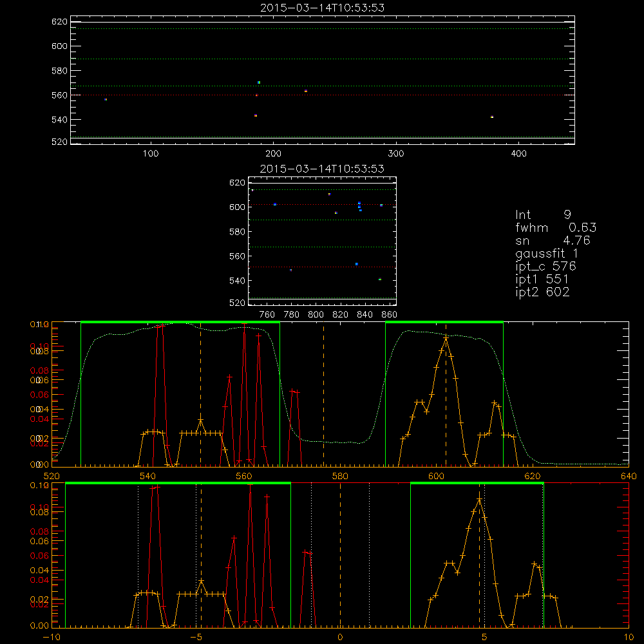The width and height of the screenshot is (644, 644).
Task: Click orange peak marker at 602 in third plot
Action: coord(446,339)
